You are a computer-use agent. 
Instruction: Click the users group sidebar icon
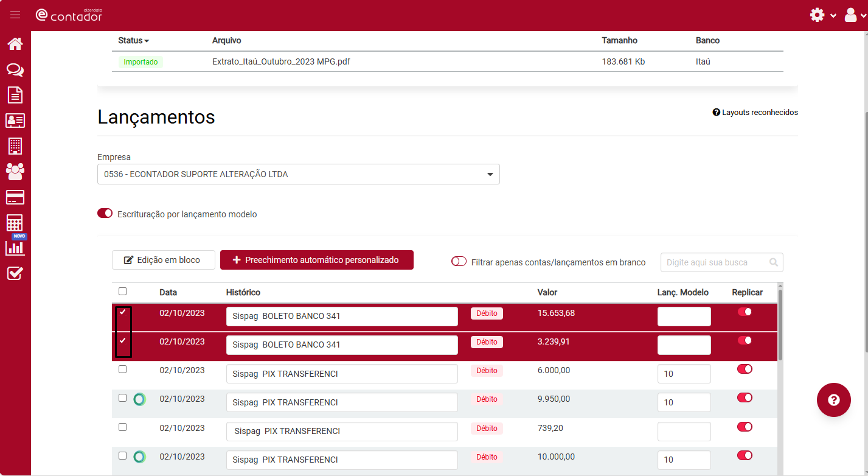(15, 172)
